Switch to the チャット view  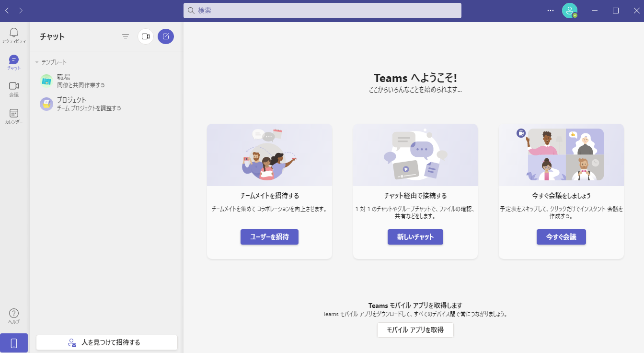(x=13, y=61)
